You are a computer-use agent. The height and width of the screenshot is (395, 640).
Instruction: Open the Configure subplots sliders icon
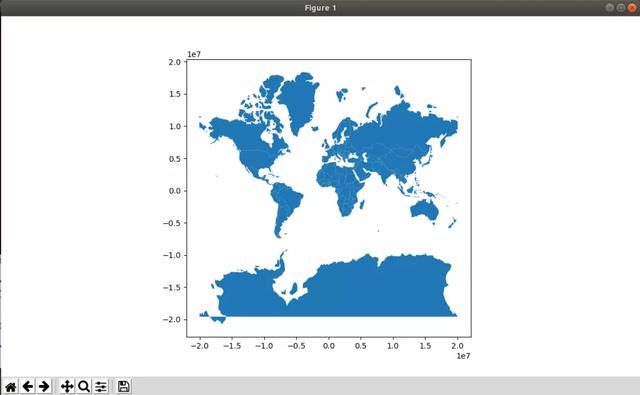101,386
